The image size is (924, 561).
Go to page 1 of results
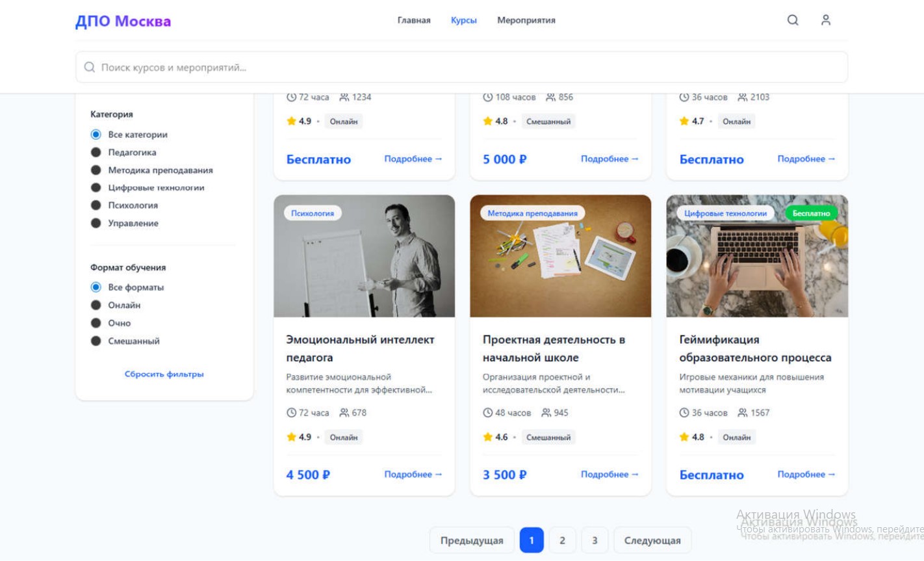pyautogui.click(x=532, y=540)
